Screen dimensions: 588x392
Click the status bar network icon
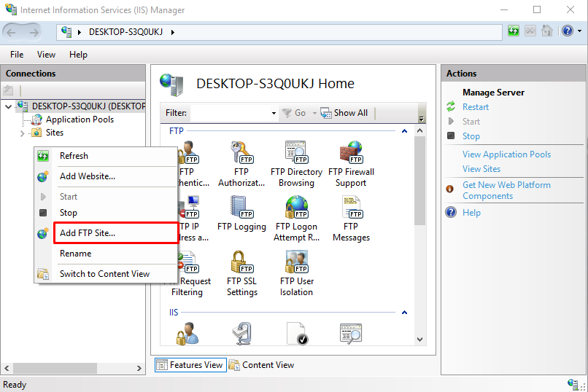[x=573, y=383]
